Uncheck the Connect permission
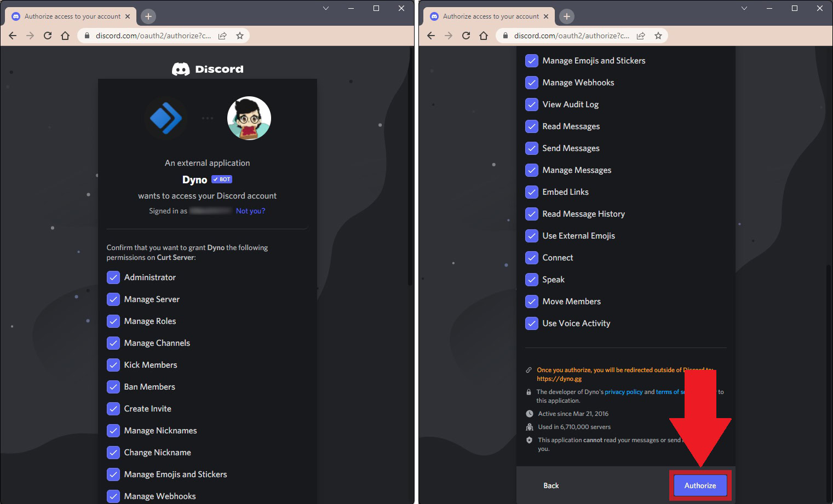Viewport: 833px width, 504px height. pos(532,258)
